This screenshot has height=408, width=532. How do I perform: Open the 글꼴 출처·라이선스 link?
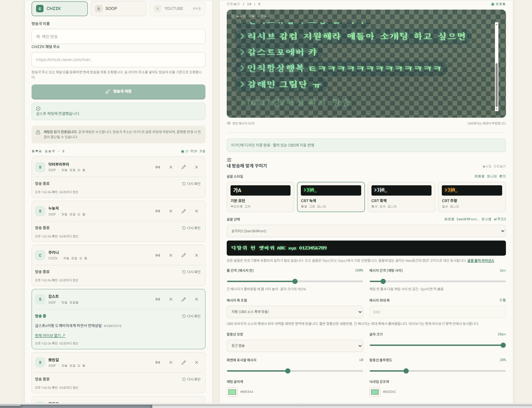(481, 261)
